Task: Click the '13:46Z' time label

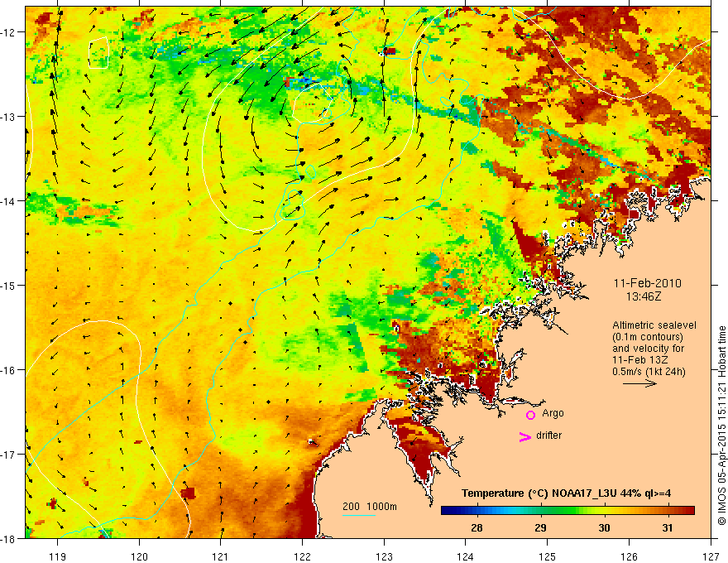Action: point(643,296)
